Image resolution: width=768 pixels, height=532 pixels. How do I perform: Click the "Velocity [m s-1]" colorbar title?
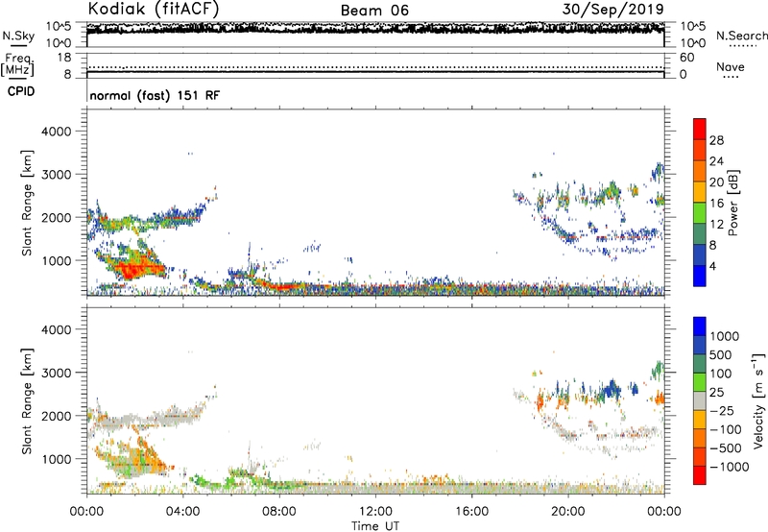pos(758,400)
